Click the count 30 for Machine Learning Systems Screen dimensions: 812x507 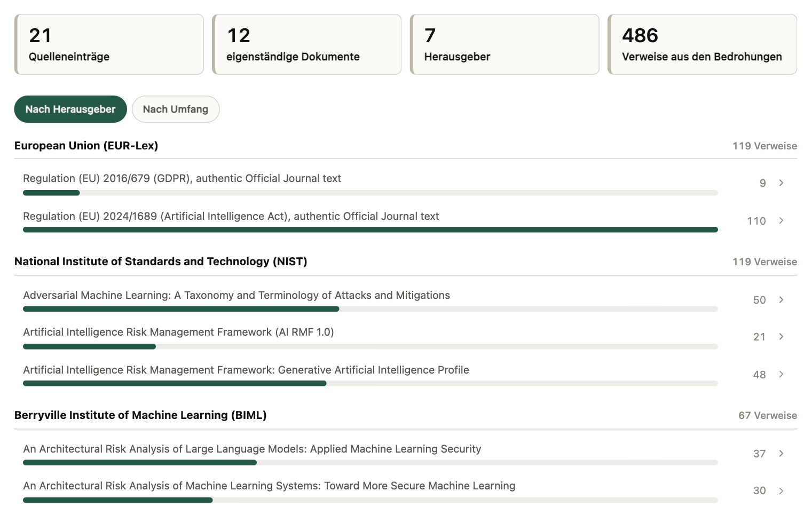pos(760,491)
